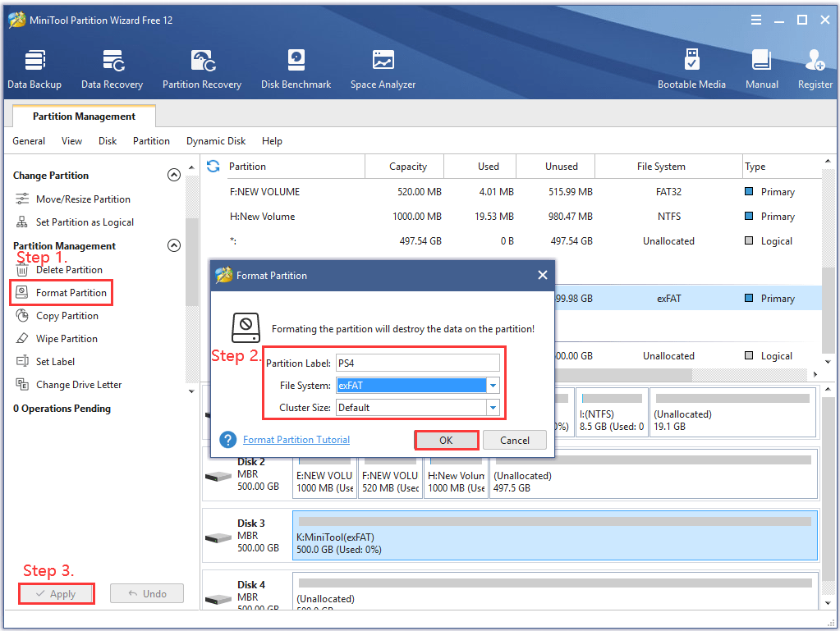Select the Partition Management tab
The image size is (840, 631).
(x=84, y=117)
